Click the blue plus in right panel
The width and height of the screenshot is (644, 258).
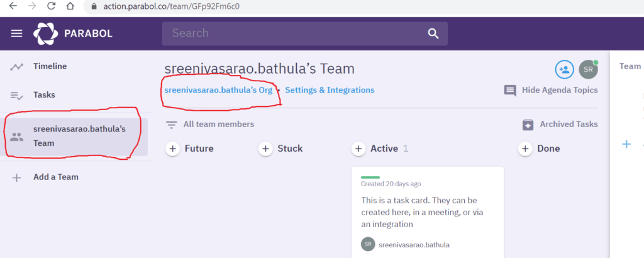[626, 144]
